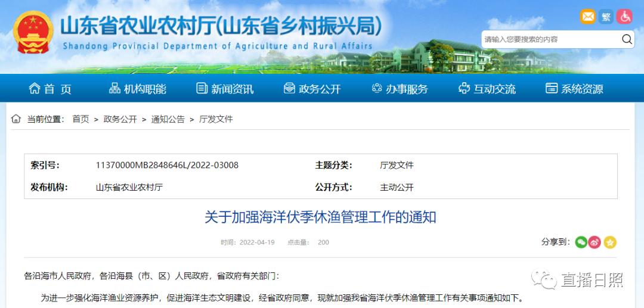Click the 互动交流 icon in navigation
644x308 pixels.
point(464,88)
